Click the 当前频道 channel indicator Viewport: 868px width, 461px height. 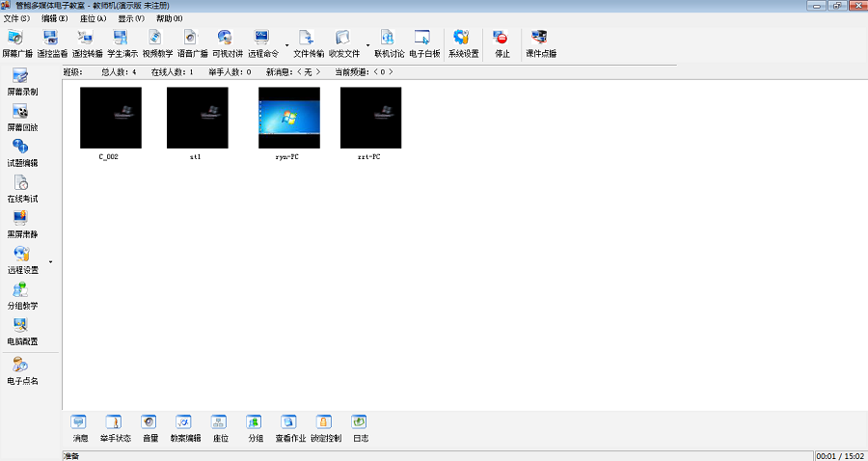(364, 72)
